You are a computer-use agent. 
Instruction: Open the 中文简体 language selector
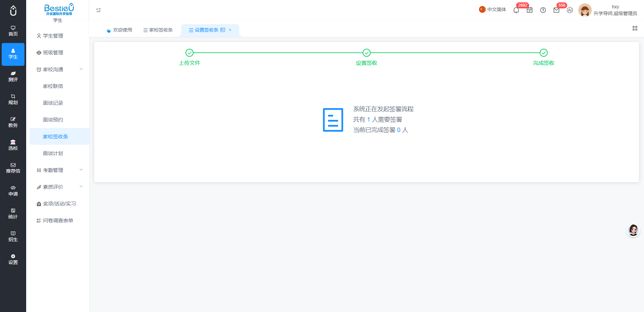492,9
